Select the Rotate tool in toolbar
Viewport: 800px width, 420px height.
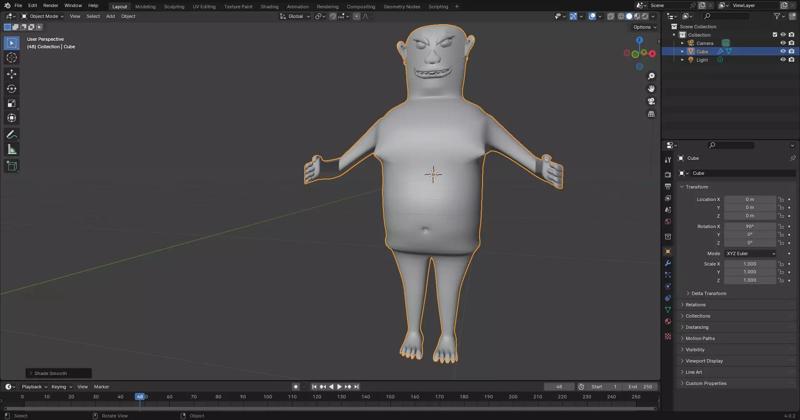click(x=12, y=89)
